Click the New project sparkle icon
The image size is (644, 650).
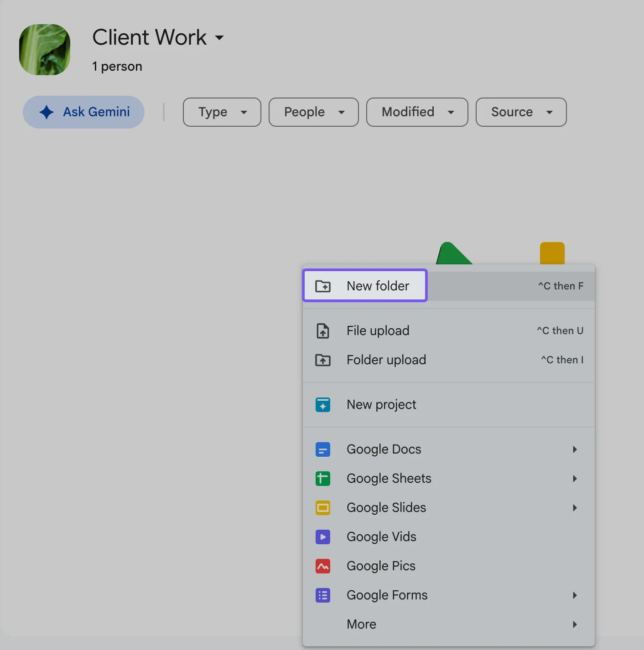point(323,405)
